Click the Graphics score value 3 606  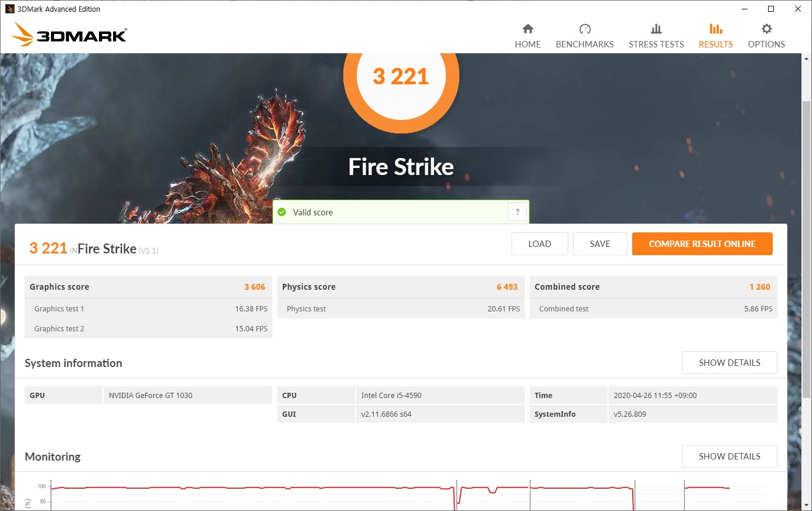[255, 287]
